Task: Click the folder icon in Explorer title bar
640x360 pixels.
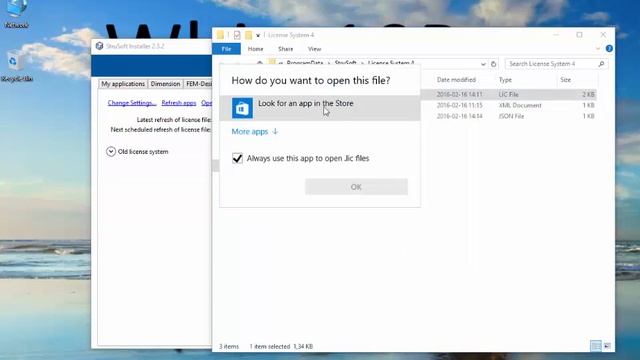Action: [220, 35]
